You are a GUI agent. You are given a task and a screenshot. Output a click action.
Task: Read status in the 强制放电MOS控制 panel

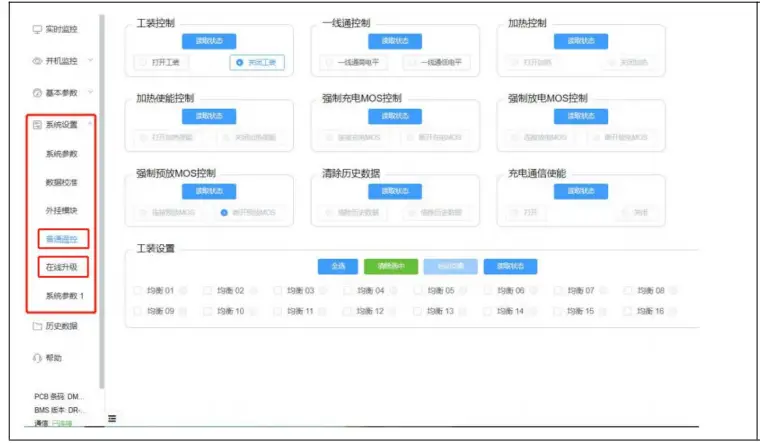pyautogui.click(x=581, y=116)
